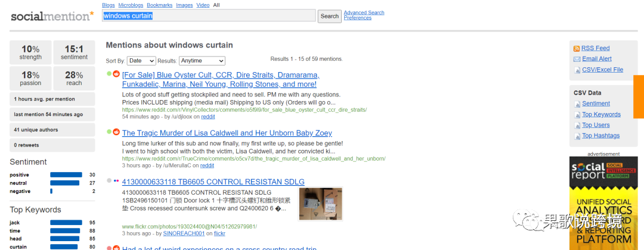
Task: Open the Preferences link
Action: click(358, 18)
